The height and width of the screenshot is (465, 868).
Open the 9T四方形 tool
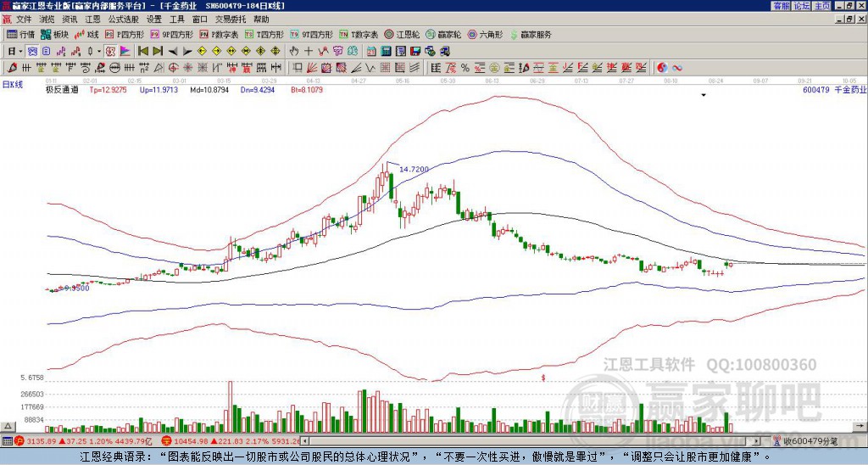point(311,34)
